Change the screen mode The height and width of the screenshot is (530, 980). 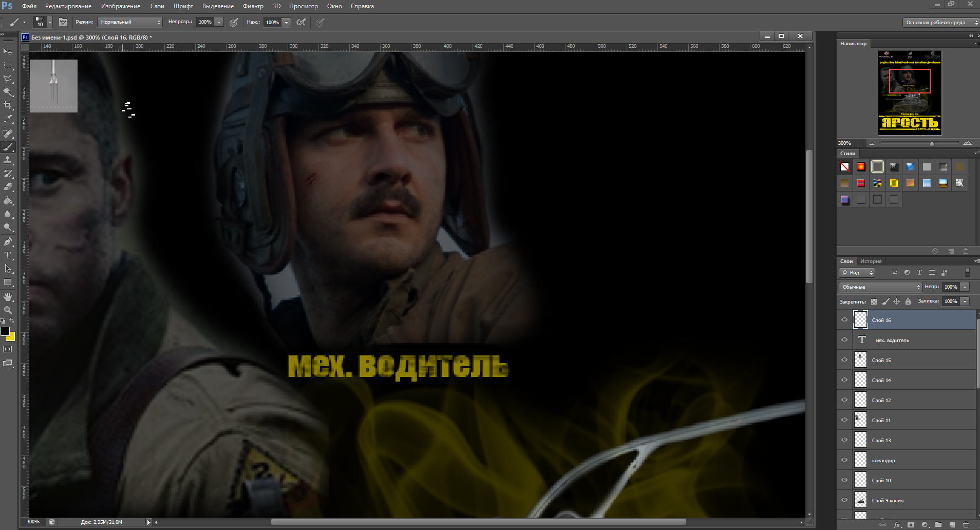click(x=8, y=363)
